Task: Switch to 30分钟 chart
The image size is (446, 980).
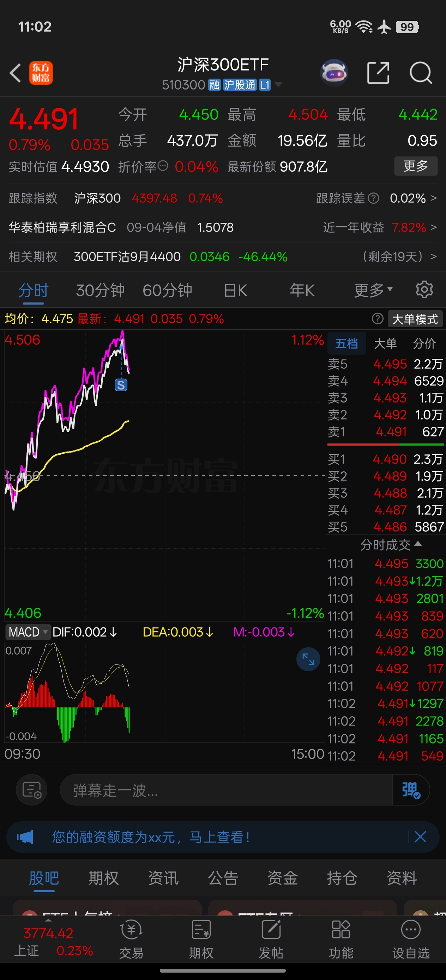Action: tap(100, 290)
